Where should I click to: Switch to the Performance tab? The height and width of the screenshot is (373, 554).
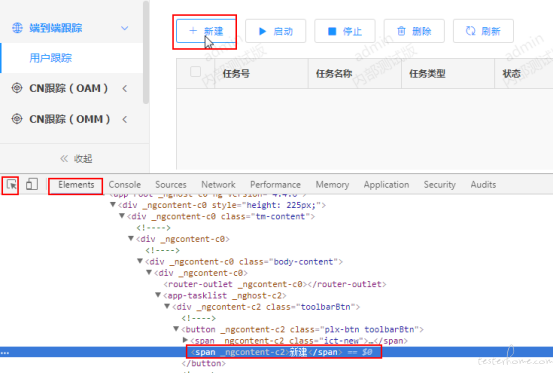click(x=275, y=185)
